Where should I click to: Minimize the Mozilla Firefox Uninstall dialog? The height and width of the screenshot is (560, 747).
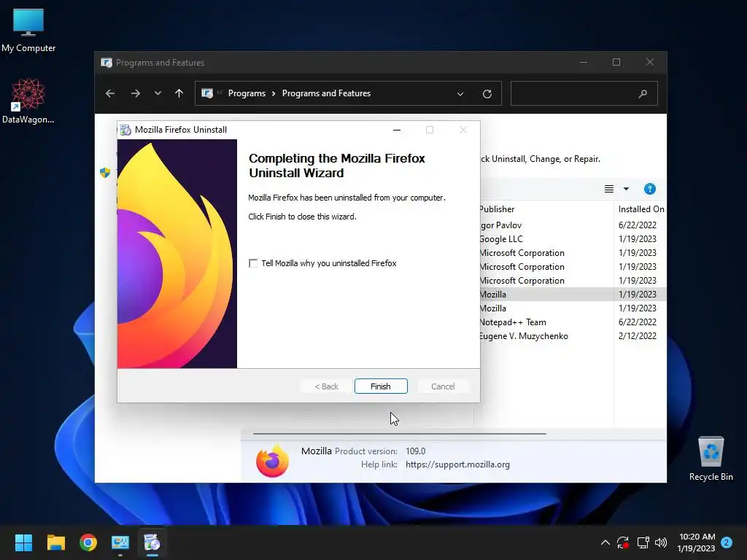click(x=396, y=130)
